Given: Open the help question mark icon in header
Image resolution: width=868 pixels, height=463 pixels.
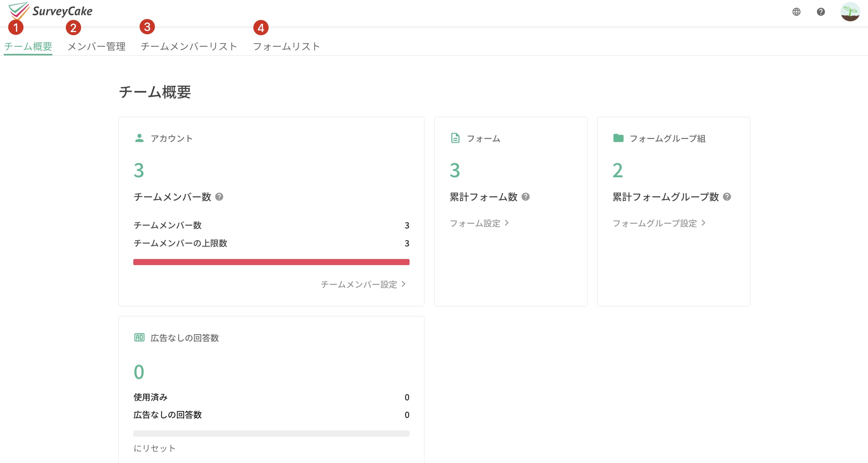Looking at the screenshot, I should click(x=821, y=12).
